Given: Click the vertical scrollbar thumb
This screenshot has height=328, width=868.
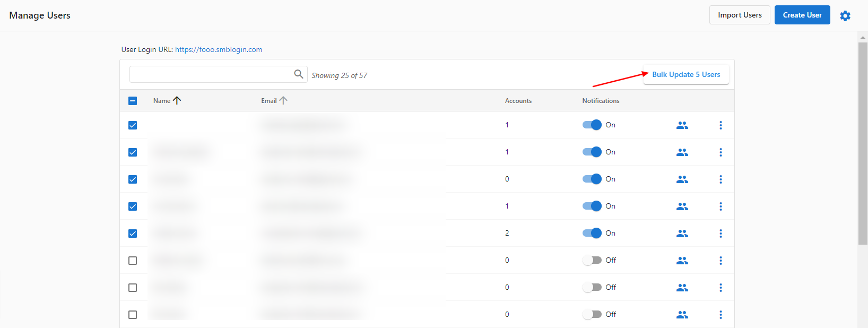Looking at the screenshot, I should (x=863, y=143).
